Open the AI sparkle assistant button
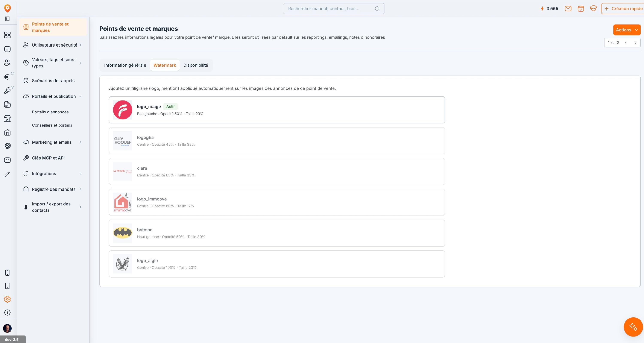The width and height of the screenshot is (644, 343). pyautogui.click(x=633, y=327)
